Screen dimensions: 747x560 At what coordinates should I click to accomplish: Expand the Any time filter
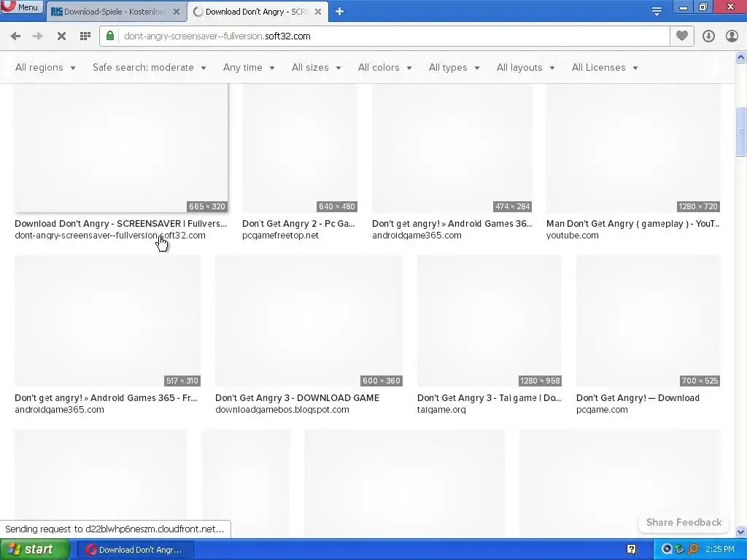click(x=249, y=68)
